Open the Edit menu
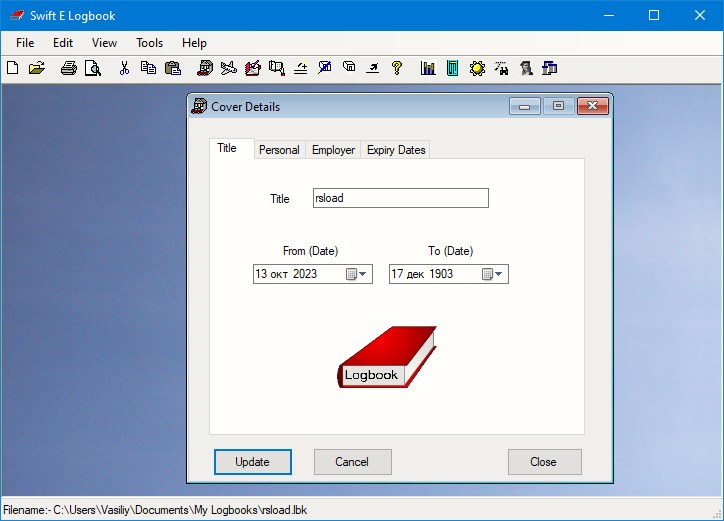The image size is (724, 521). [x=63, y=43]
